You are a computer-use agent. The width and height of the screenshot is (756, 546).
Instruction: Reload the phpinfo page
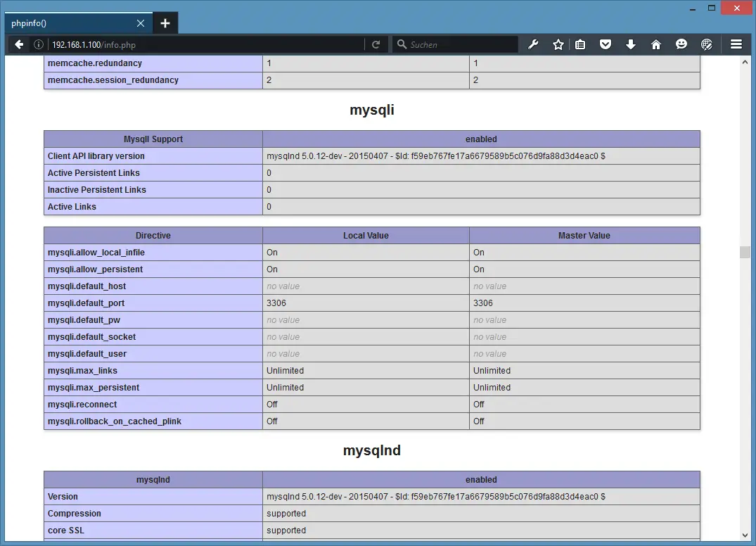[376, 44]
